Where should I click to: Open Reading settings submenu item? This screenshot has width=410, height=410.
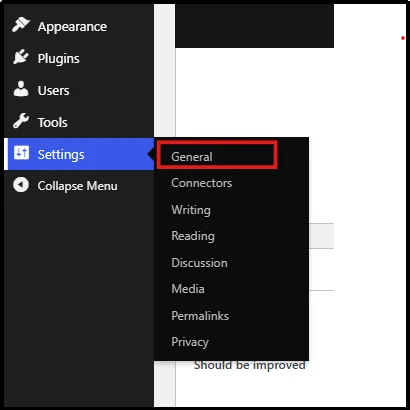pos(193,236)
